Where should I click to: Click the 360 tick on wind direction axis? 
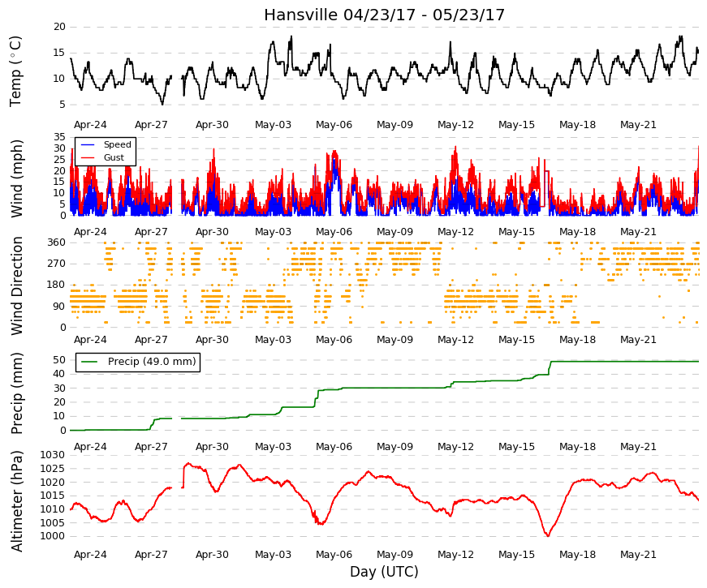56,242
